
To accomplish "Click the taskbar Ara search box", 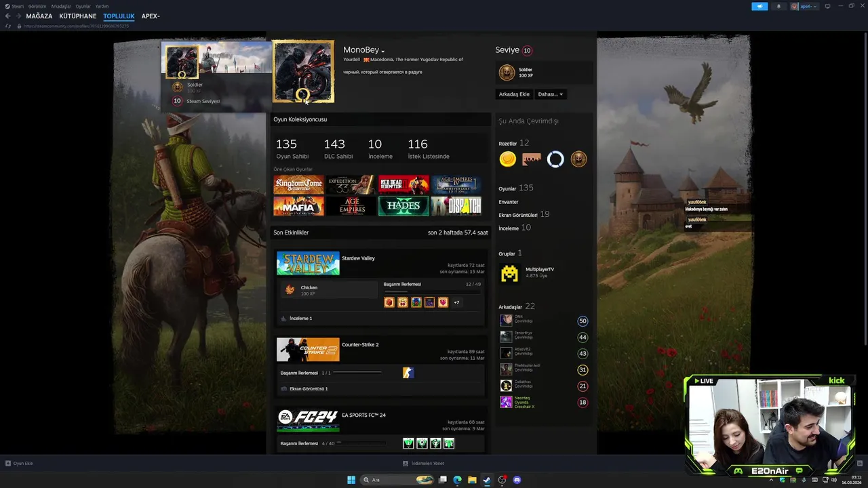I will coord(397,480).
